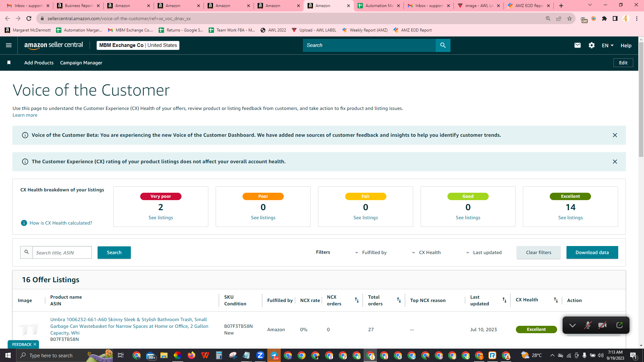
Task: Toggle the Chrome side panel icon
Action: [615, 18]
